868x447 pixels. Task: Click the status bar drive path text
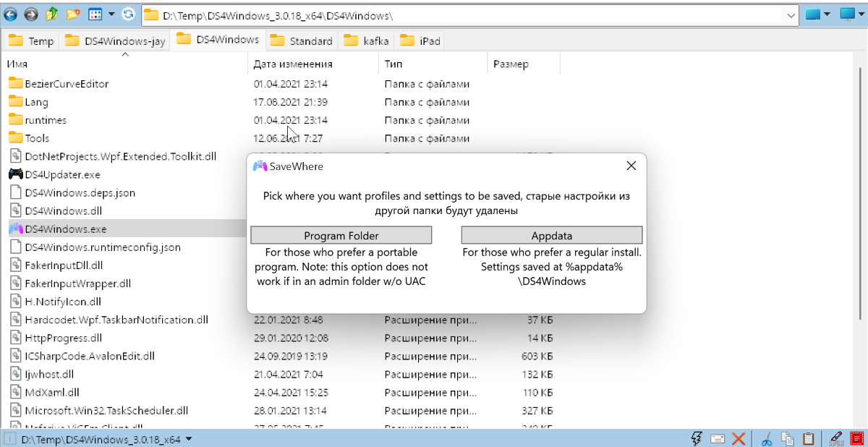coord(101,439)
